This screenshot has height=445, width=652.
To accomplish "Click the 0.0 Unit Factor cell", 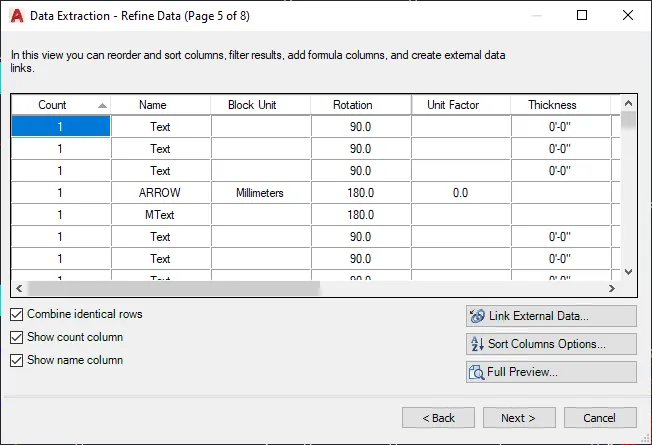I will coord(461,193).
